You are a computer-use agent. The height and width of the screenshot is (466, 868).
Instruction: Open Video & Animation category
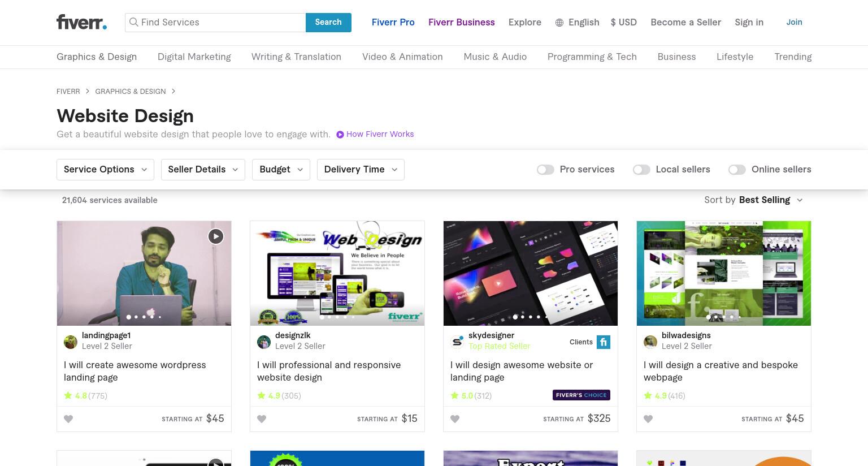tap(402, 57)
